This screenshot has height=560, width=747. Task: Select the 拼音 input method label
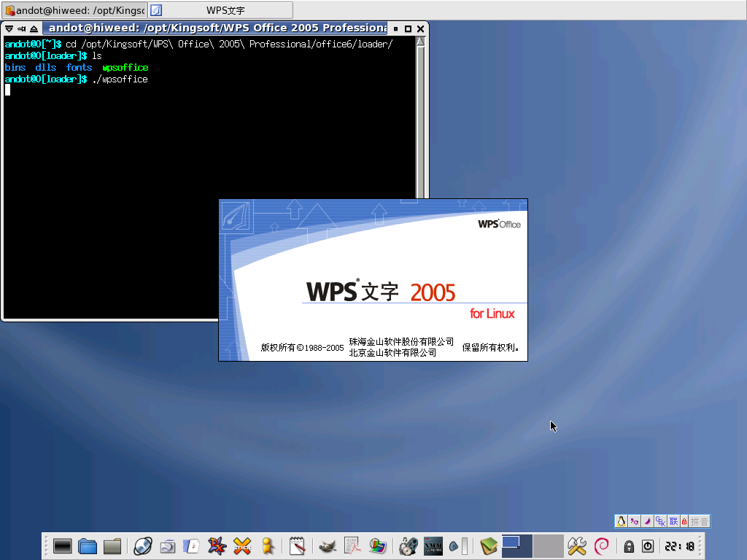coord(700,521)
